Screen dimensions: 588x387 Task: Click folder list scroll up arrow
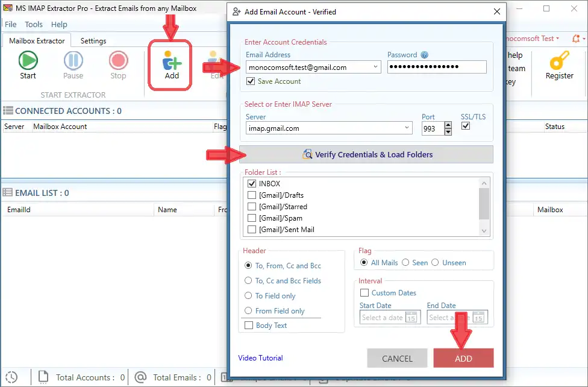484,183
